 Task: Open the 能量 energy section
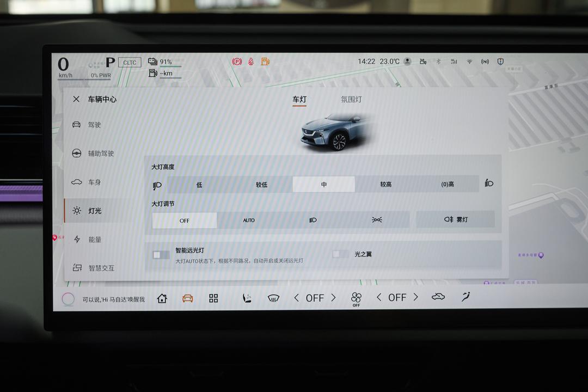pyautogui.click(x=87, y=240)
